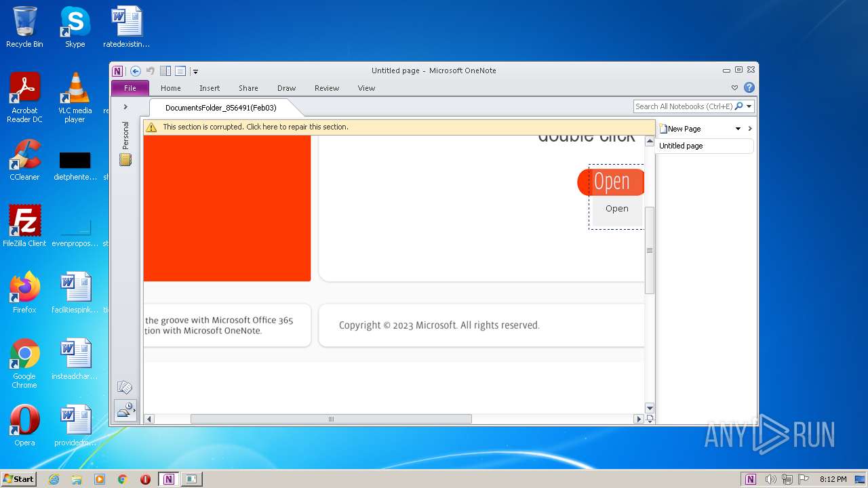The width and height of the screenshot is (868, 488).
Task: Open Skype desktop shortcut
Action: [x=75, y=27]
